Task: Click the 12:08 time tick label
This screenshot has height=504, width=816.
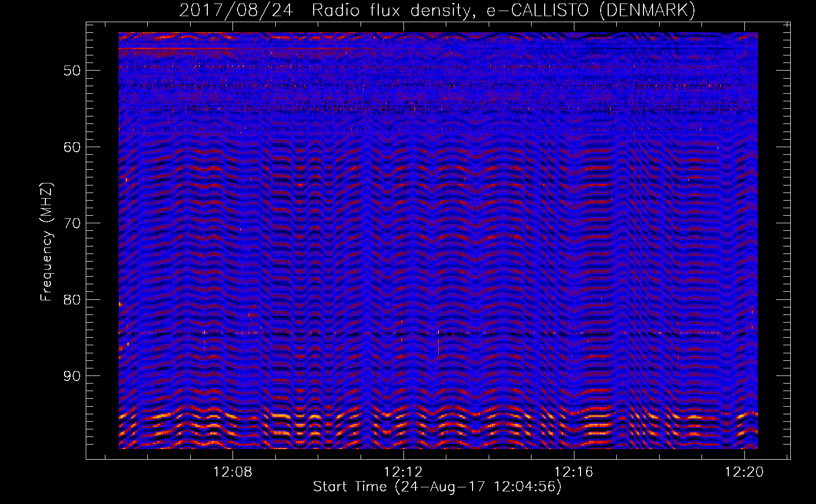Action: (232, 472)
